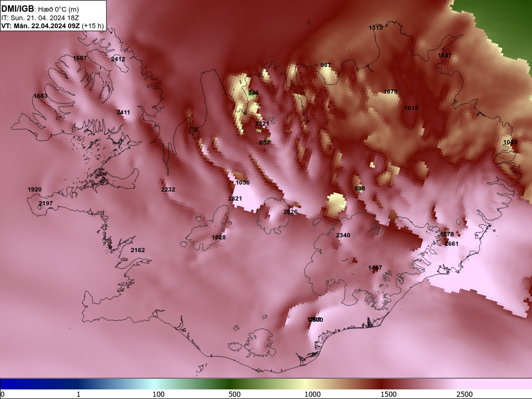Click the 2500 tick label on color scale

click(x=464, y=394)
